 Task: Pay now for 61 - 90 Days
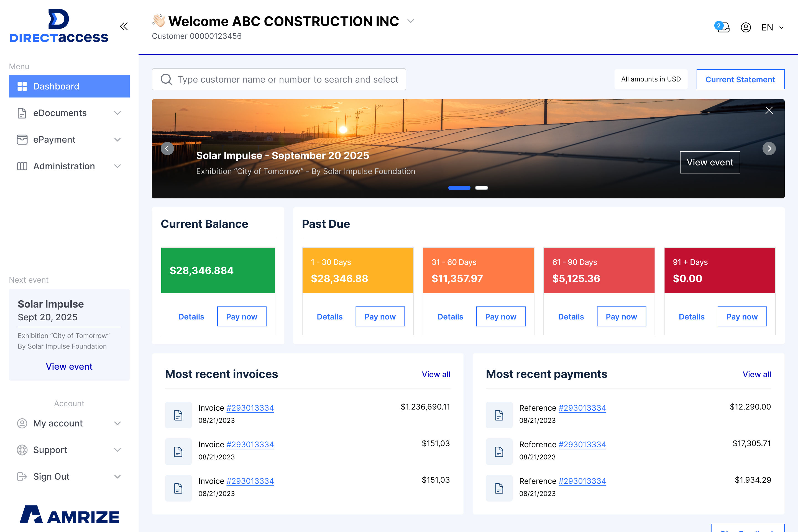click(x=621, y=316)
